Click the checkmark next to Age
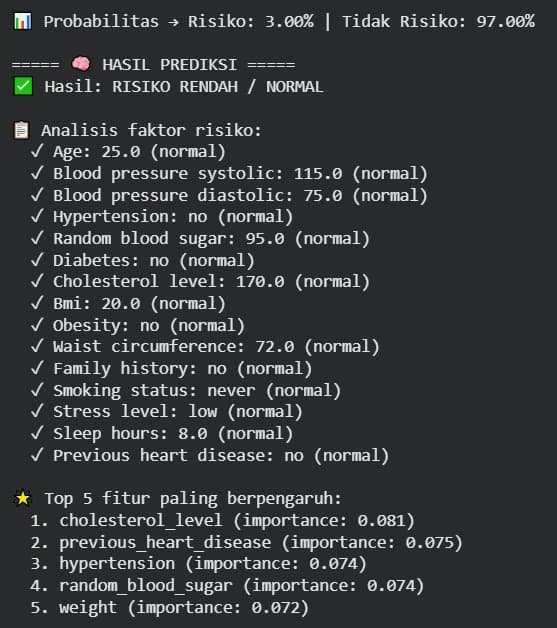557x628 pixels. [37, 151]
